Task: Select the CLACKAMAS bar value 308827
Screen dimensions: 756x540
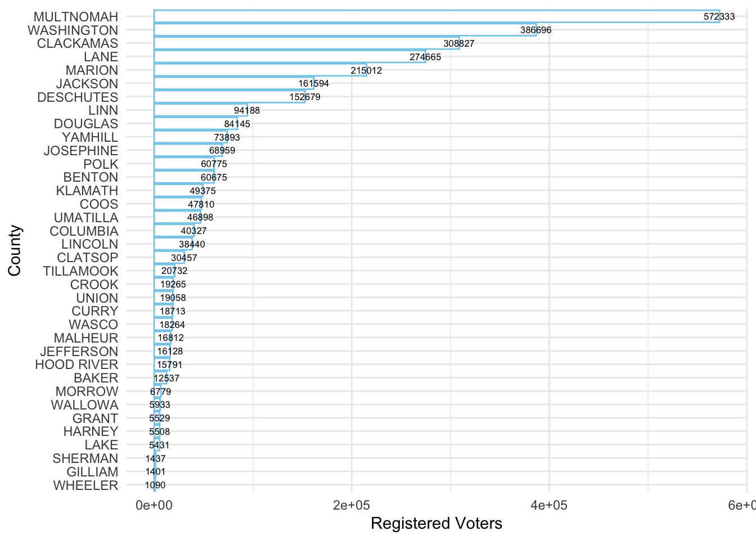Action: 459,44
